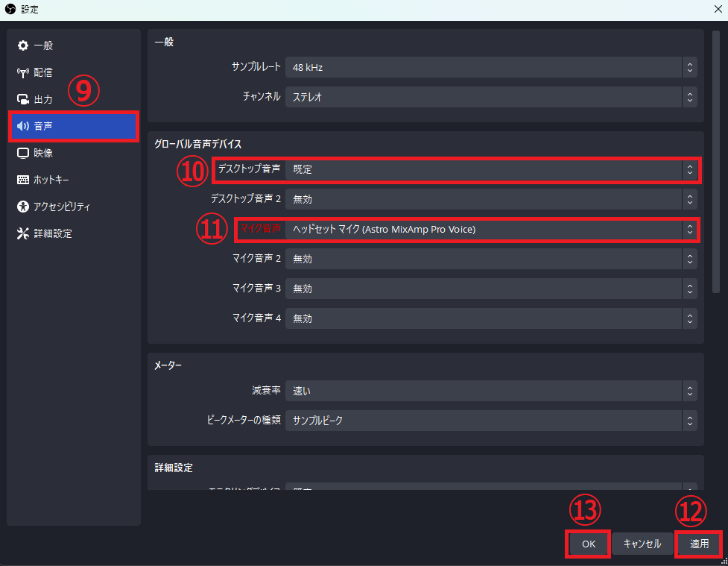728x566 pixels.
Task: Open the ホットキー settings page
Action: 73,180
